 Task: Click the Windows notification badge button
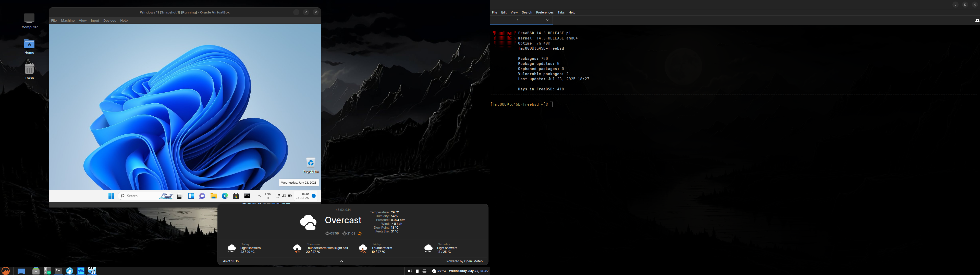coord(313,196)
